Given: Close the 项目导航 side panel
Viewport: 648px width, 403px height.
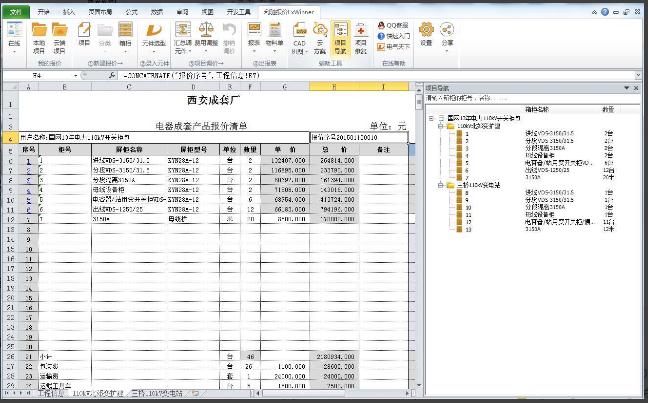Looking at the screenshot, I should (x=636, y=88).
